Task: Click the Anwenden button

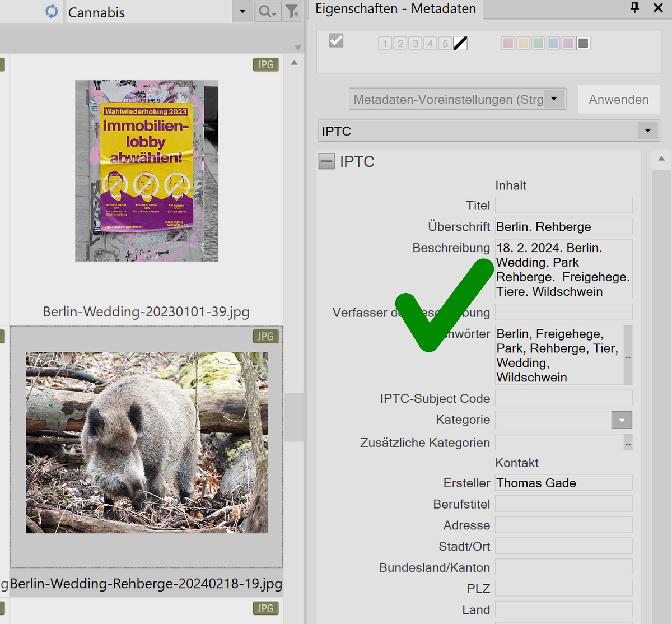Action: [619, 99]
